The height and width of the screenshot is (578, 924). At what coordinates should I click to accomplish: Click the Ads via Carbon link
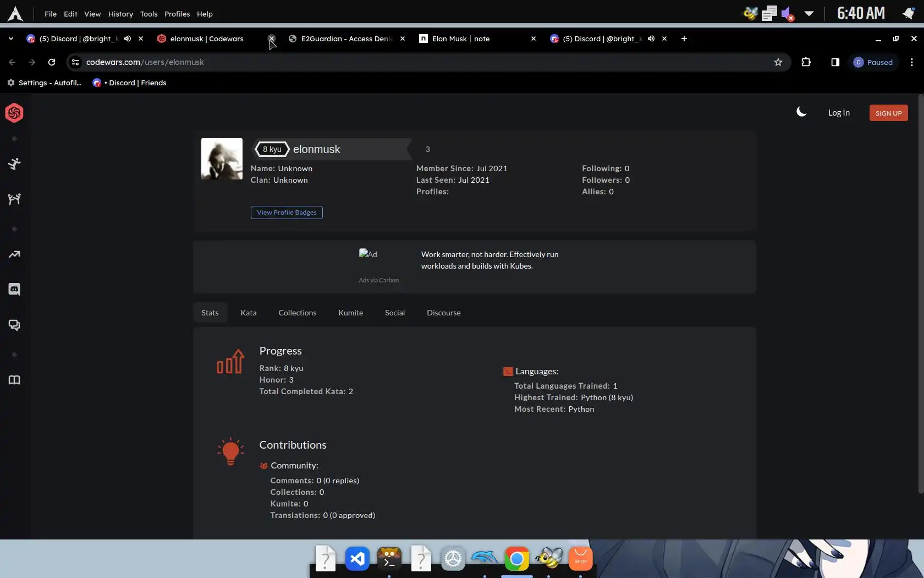click(x=379, y=280)
